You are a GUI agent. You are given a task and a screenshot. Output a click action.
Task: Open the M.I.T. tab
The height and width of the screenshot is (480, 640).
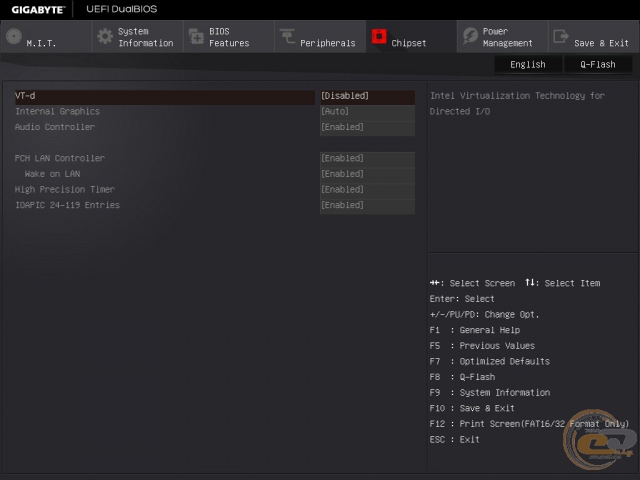point(46,37)
